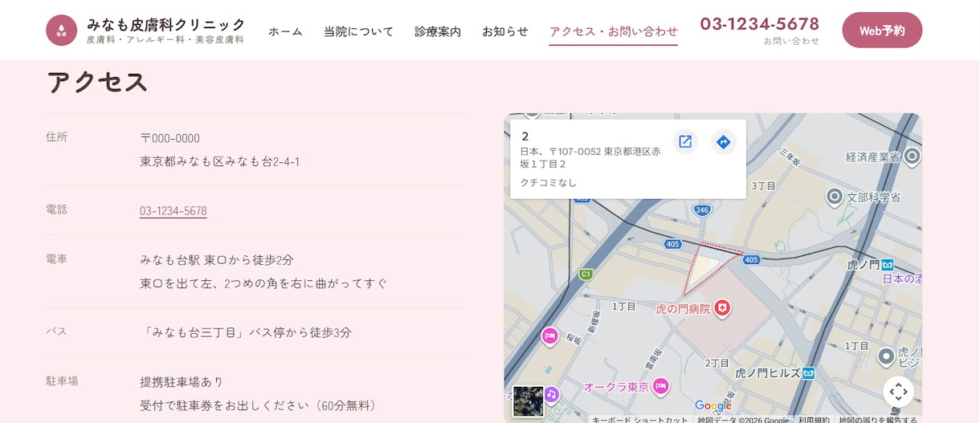Open 当院について menu item

(358, 31)
